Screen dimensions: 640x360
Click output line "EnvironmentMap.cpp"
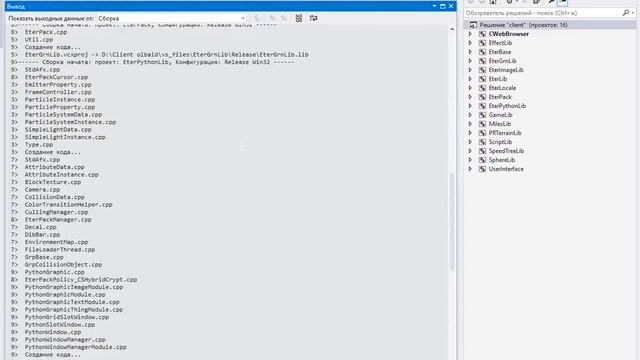click(56, 242)
